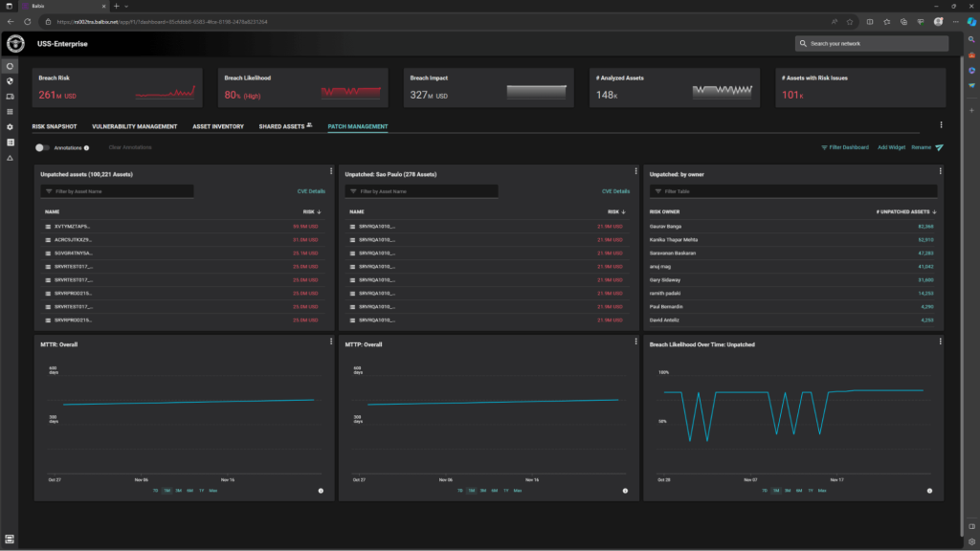Click the browser favorites star icon

tap(850, 22)
